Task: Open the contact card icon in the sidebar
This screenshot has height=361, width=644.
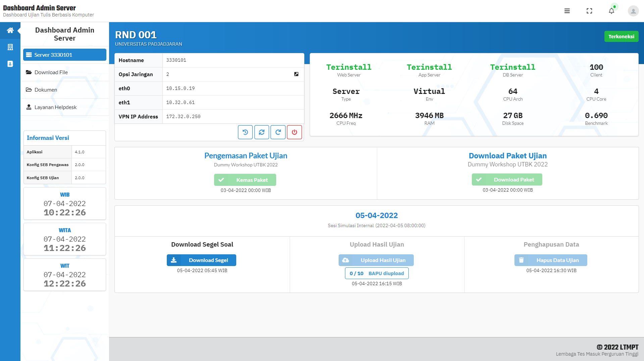Action: [x=10, y=64]
